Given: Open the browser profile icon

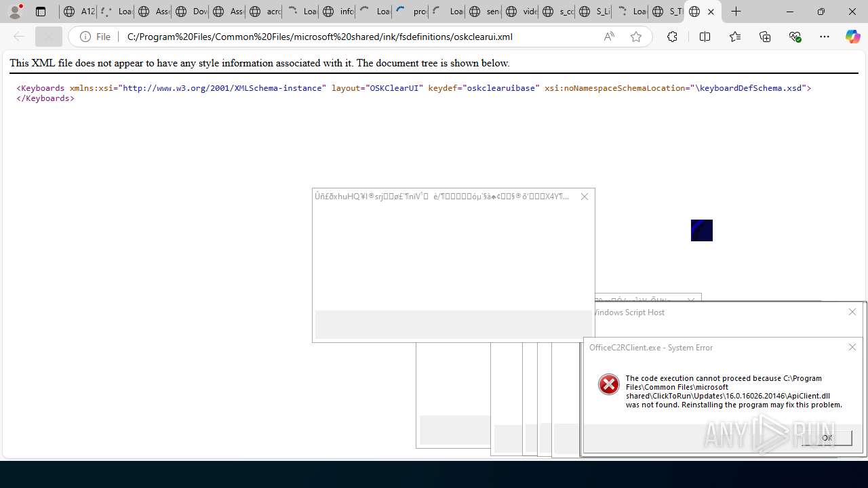Looking at the screenshot, I should pyautogui.click(x=15, y=12).
